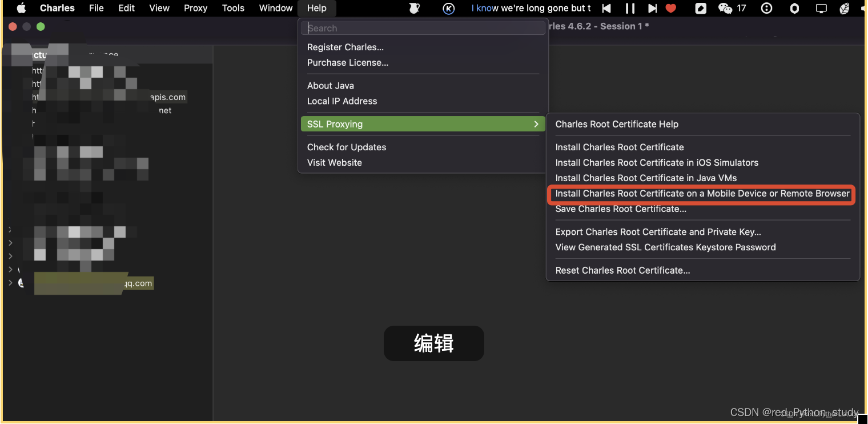868x424 pixels.
Task: Skip to the previous track
Action: click(606, 8)
